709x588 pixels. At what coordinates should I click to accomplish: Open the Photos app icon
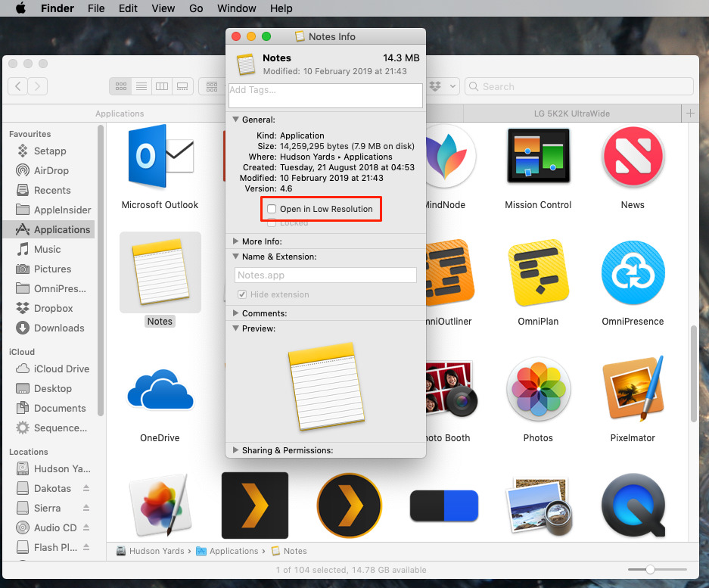click(538, 389)
